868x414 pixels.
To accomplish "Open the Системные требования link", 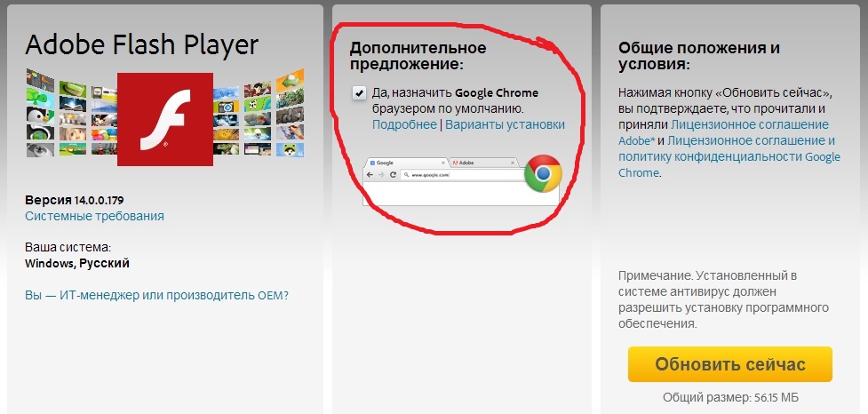I will pyautogui.click(x=95, y=216).
